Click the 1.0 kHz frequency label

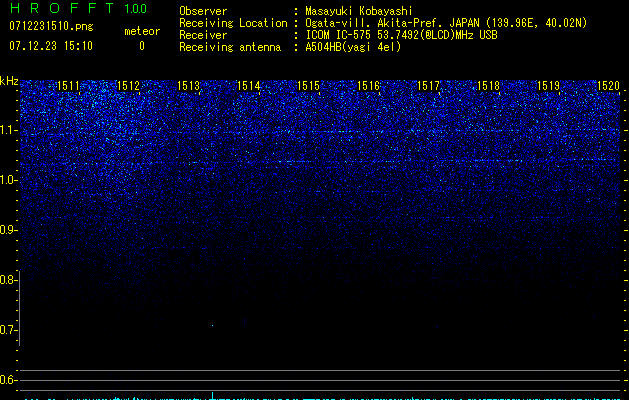[x=8, y=180]
